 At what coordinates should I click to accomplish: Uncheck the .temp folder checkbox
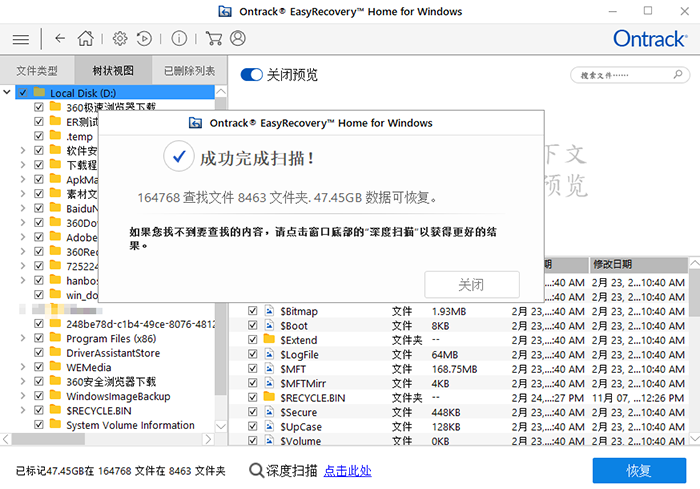coord(39,136)
